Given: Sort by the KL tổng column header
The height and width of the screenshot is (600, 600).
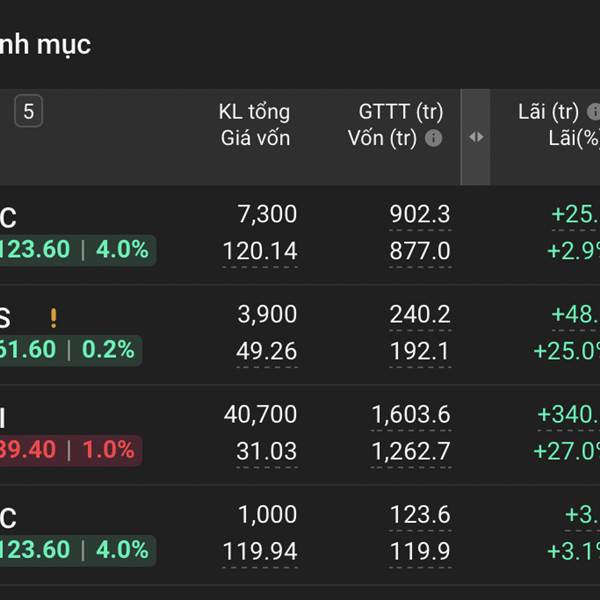Looking at the screenshot, I should pos(254,112).
